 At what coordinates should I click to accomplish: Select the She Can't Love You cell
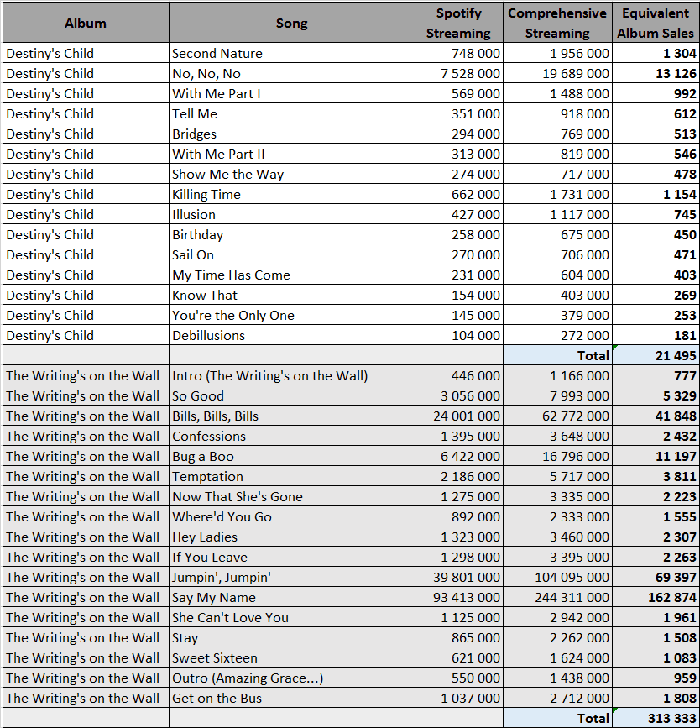point(292,617)
